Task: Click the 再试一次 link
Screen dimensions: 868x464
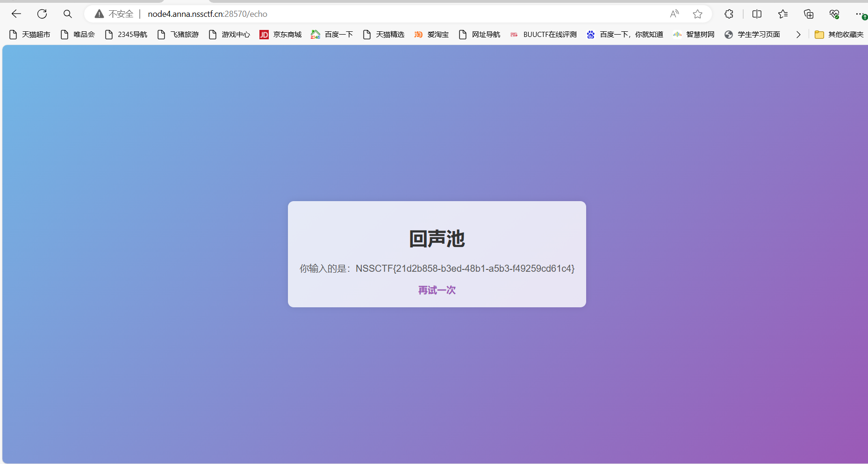Action: click(x=437, y=290)
